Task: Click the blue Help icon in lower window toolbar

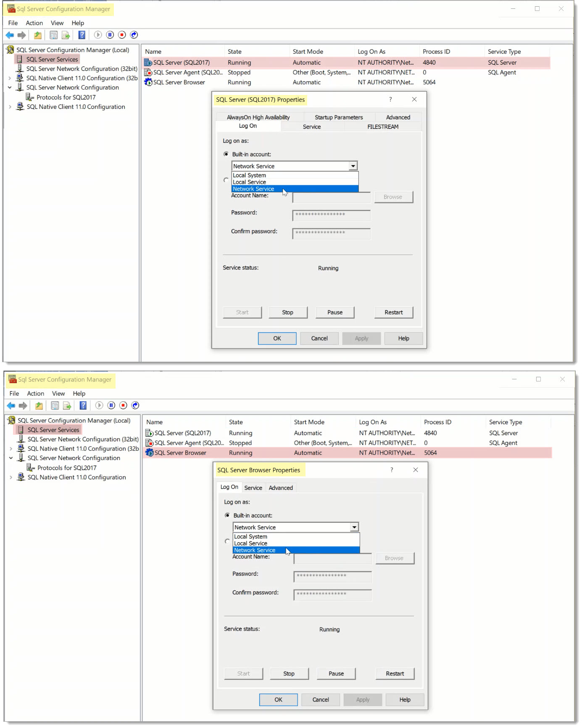Action: point(83,405)
